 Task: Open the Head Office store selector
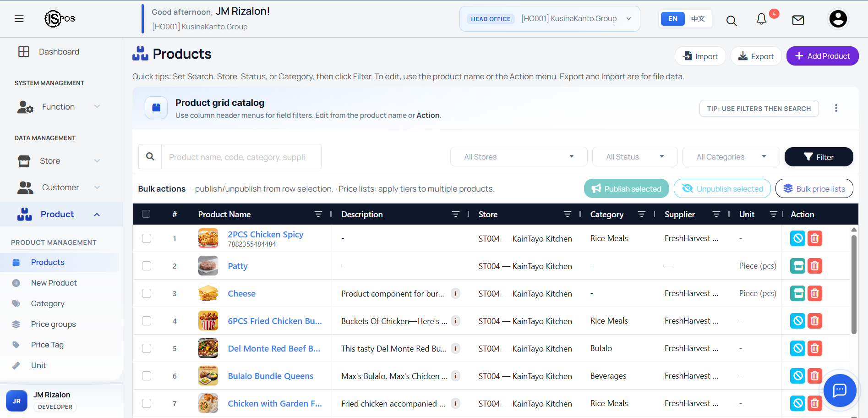click(x=550, y=19)
